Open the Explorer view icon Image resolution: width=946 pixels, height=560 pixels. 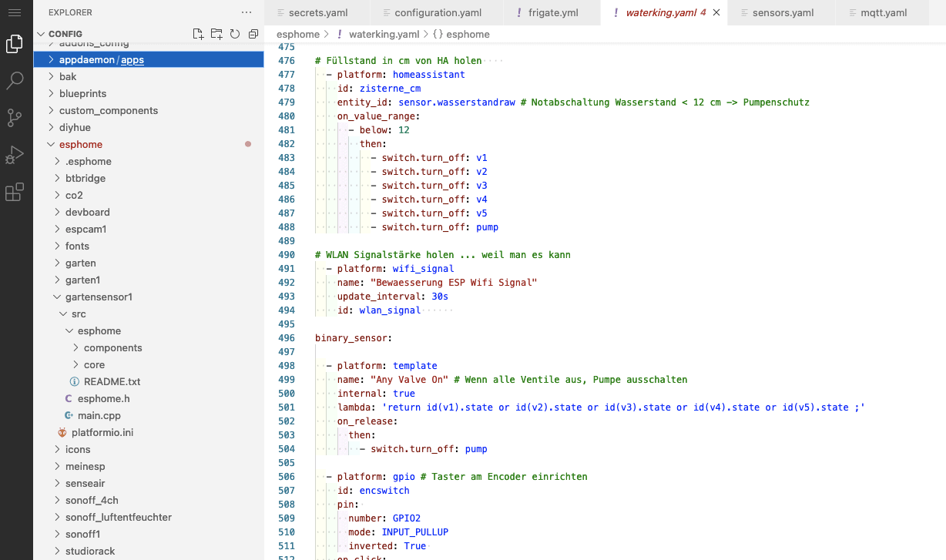[x=14, y=45]
